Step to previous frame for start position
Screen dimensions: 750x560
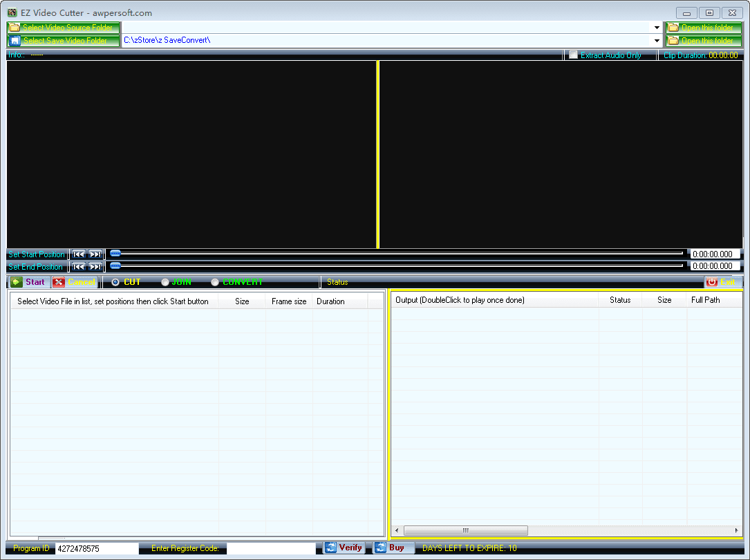[x=80, y=254]
